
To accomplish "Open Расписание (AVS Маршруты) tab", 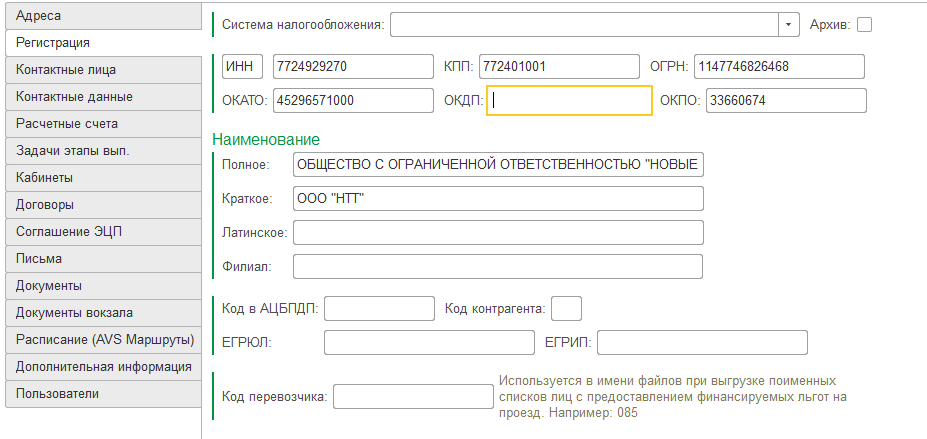I will [x=100, y=340].
